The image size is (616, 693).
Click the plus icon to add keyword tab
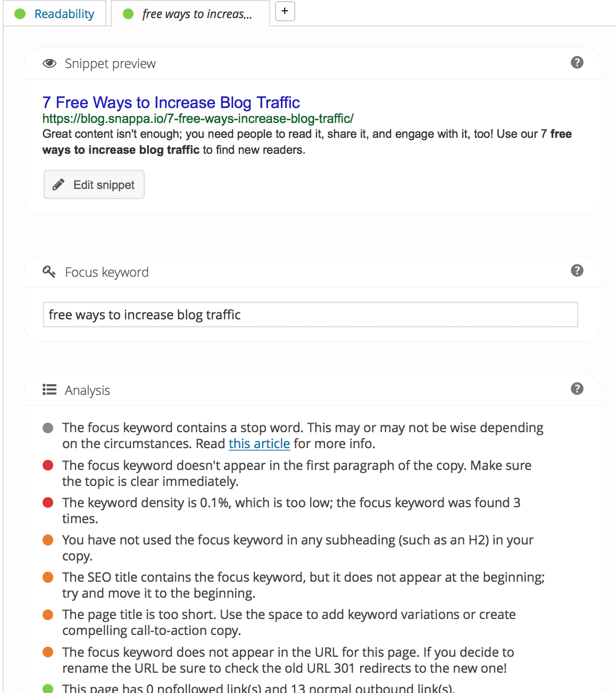click(x=285, y=11)
